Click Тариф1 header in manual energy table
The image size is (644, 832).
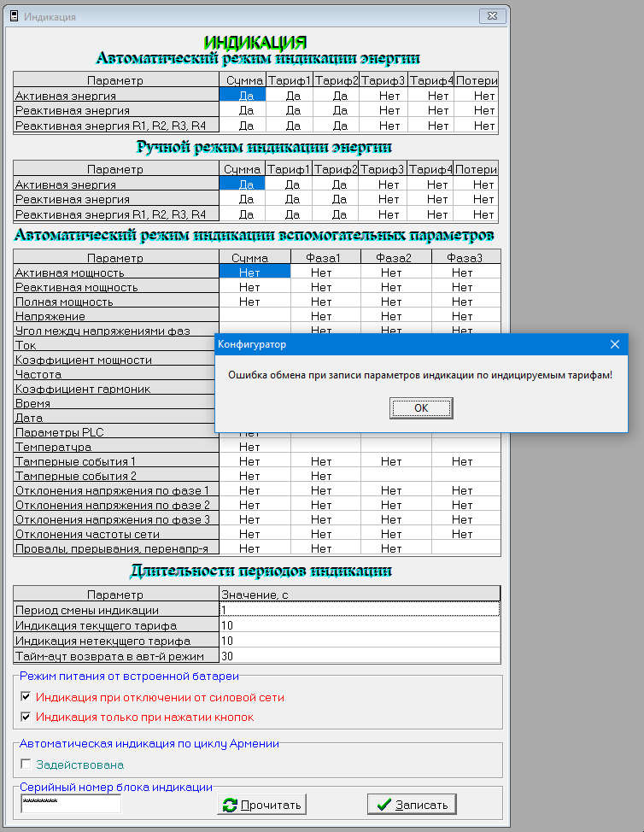[x=289, y=169]
